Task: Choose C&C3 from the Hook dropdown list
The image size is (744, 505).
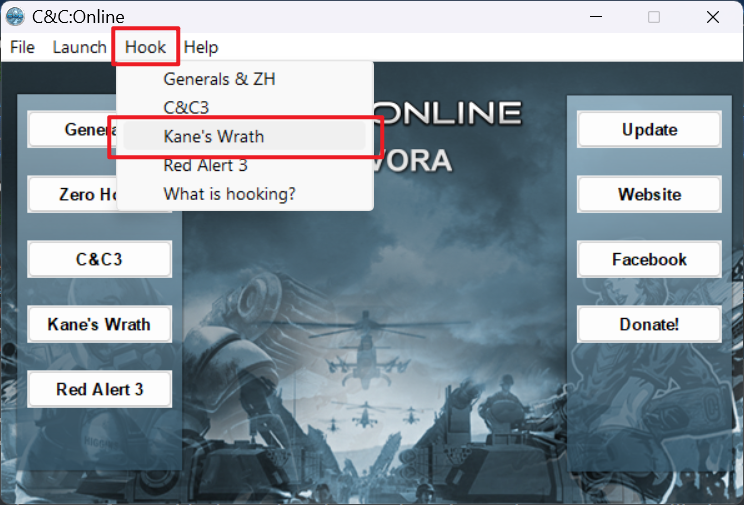Action: point(186,107)
